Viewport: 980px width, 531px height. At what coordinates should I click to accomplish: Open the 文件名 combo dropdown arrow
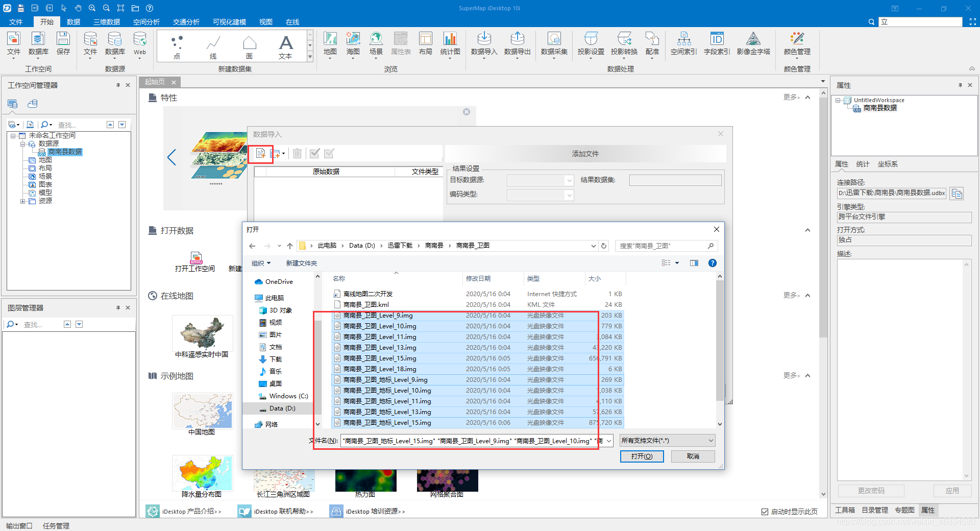click(x=608, y=441)
